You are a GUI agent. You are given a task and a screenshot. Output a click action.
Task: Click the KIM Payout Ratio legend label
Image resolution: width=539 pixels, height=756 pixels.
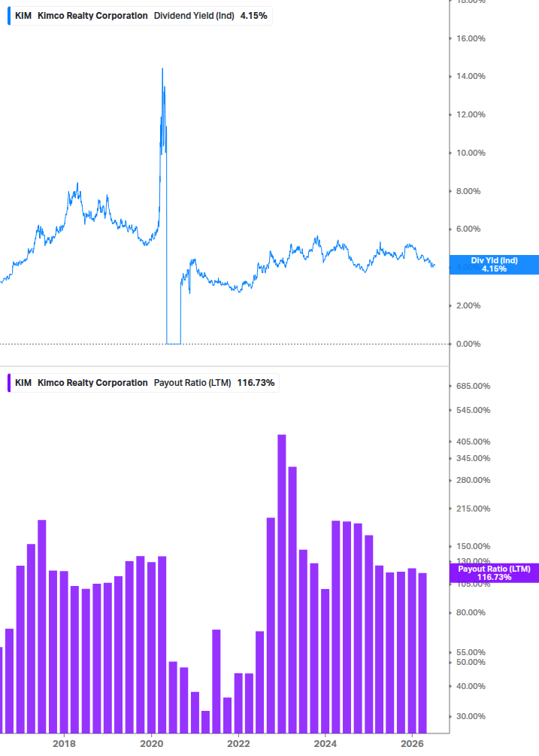click(x=144, y=383)
